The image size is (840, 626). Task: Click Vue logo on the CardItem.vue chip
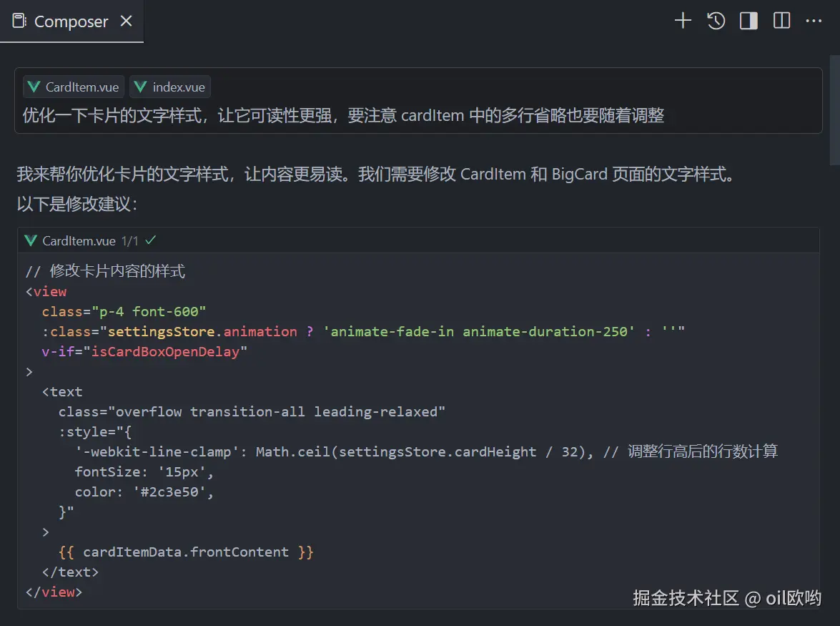(x=34, y=87)
